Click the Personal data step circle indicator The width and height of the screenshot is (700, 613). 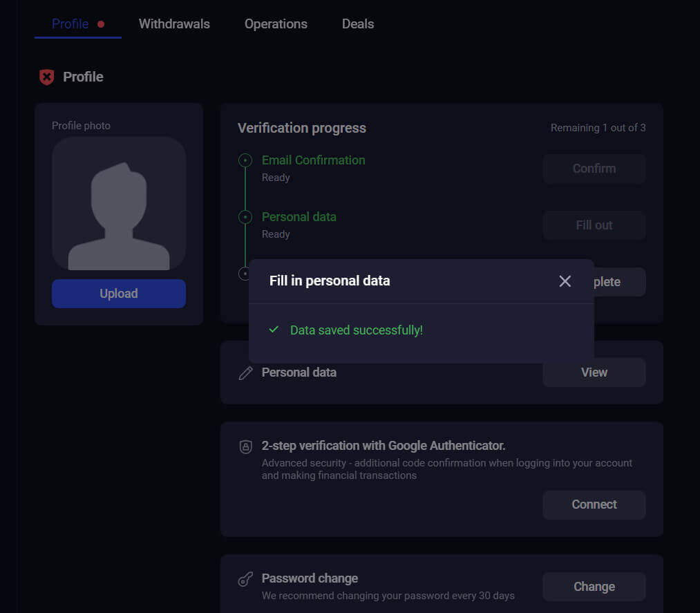click(x=245, y=216)
